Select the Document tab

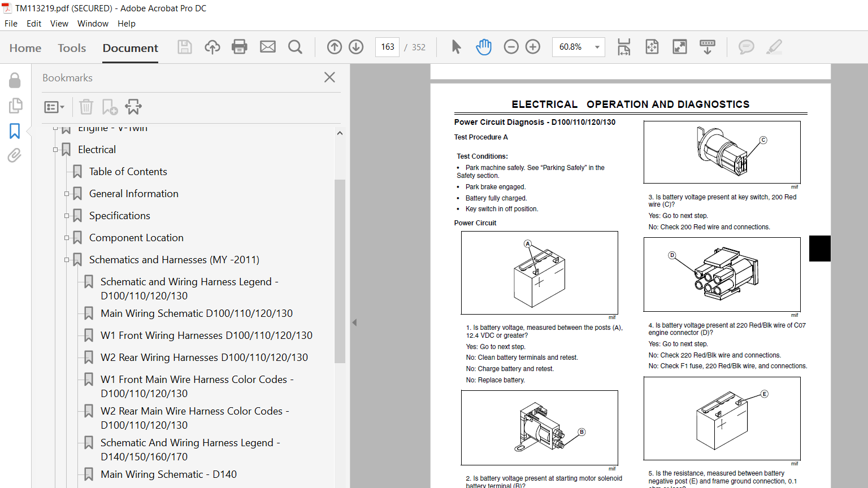(131, 48)
